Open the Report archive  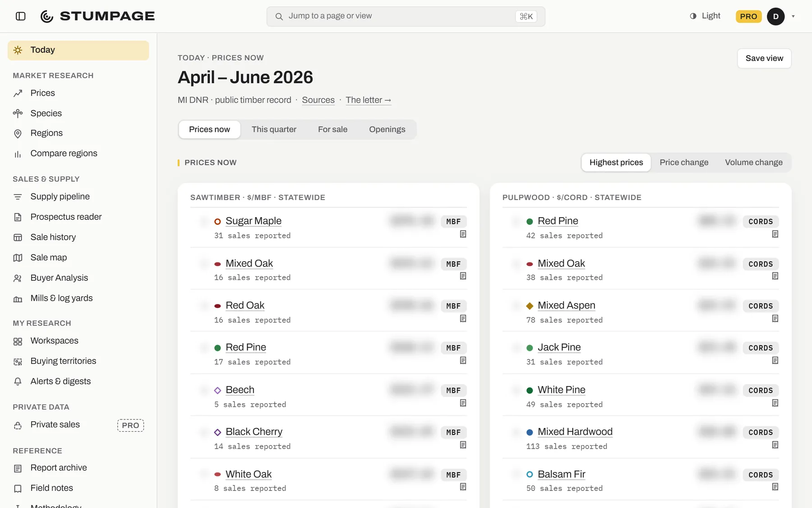click(78, 468)
